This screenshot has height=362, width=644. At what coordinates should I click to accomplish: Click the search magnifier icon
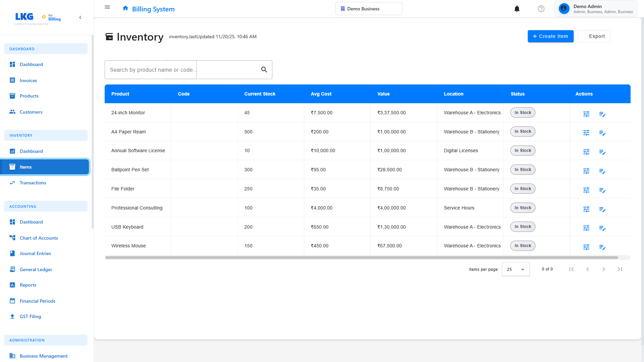pos(264,70)
